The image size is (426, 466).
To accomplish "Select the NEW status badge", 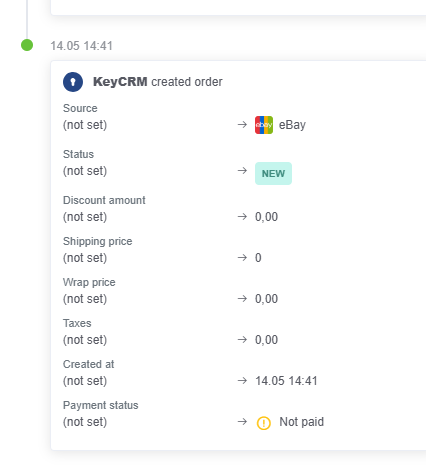I will pos(273,173).
